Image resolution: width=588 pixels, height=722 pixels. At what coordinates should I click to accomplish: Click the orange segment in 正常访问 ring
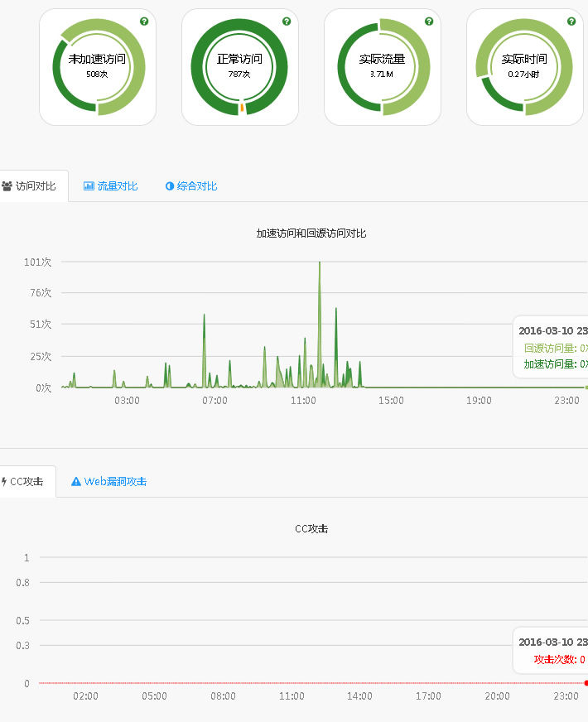click(242, 108)
